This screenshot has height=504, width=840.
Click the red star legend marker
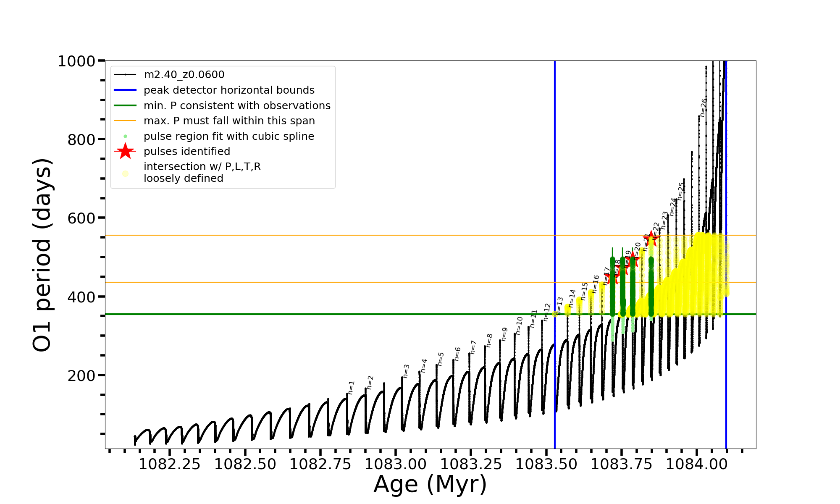pos(125,151)
